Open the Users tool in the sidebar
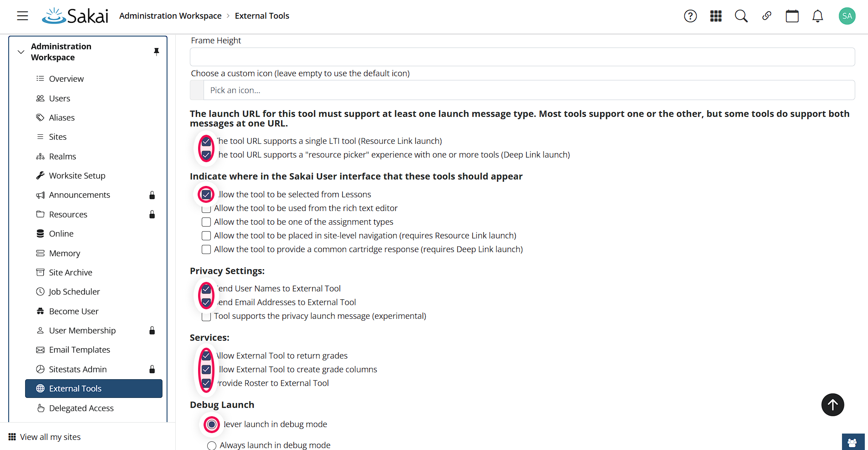The width and height of the screenshot is (868, 450). click(59, 98)
